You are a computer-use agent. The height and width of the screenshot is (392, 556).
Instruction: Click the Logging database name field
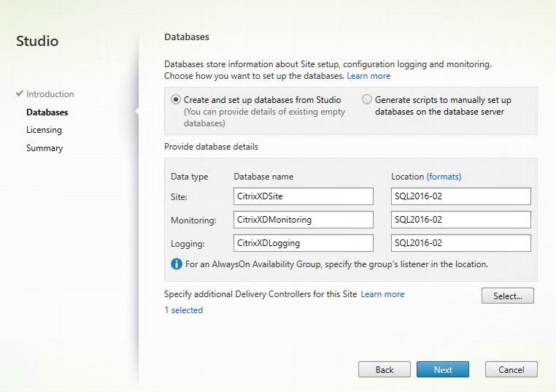click(x=303, y=243)
